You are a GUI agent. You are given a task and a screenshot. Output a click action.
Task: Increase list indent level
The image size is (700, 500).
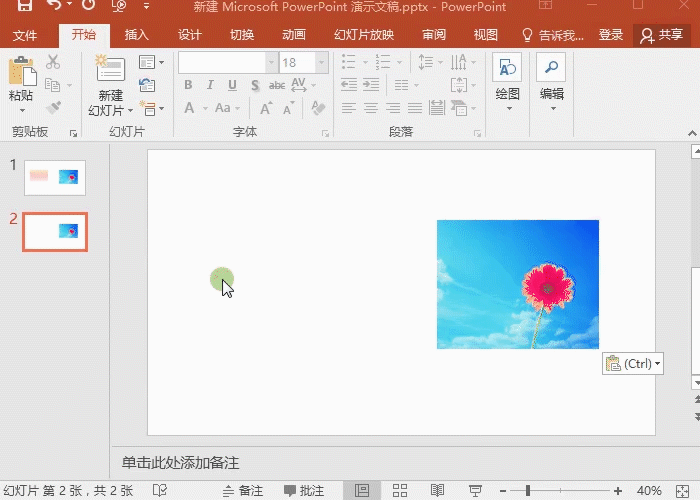[x=371, y=85]
